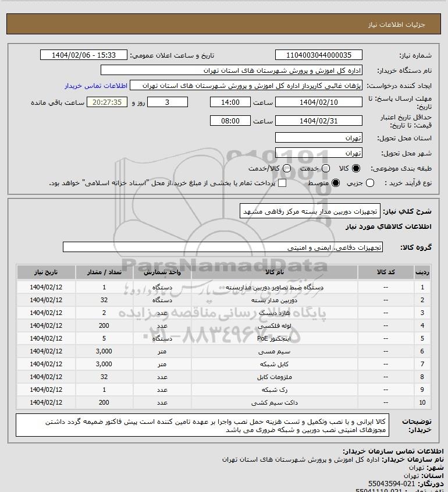This screenshot has height=492, width=448.
Task: Select row رک شبکه
Action: coord(224,390)
